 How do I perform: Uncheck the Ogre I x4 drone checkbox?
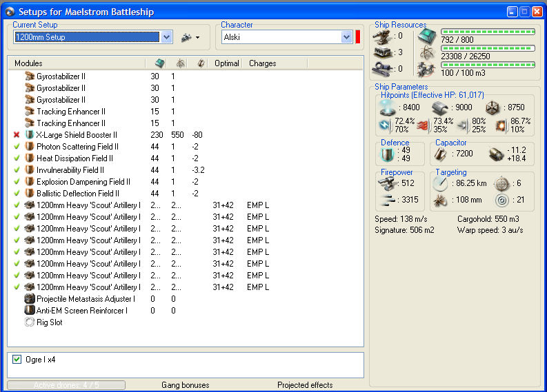point(17,359)
